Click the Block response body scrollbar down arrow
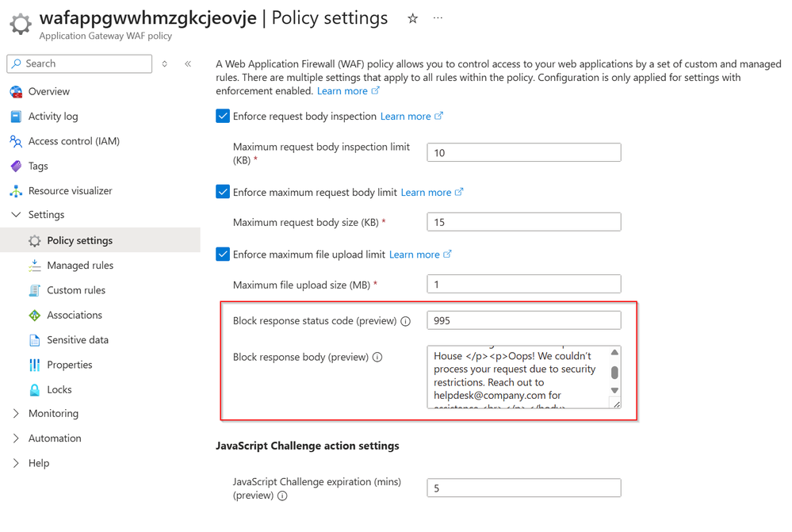 pos(614,390)
